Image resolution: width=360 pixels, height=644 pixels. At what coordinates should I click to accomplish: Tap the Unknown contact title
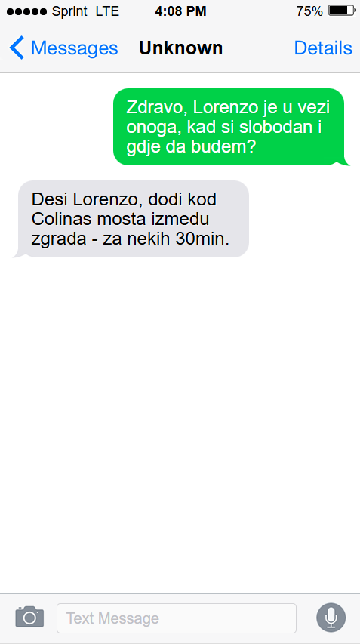click(180, 48)
